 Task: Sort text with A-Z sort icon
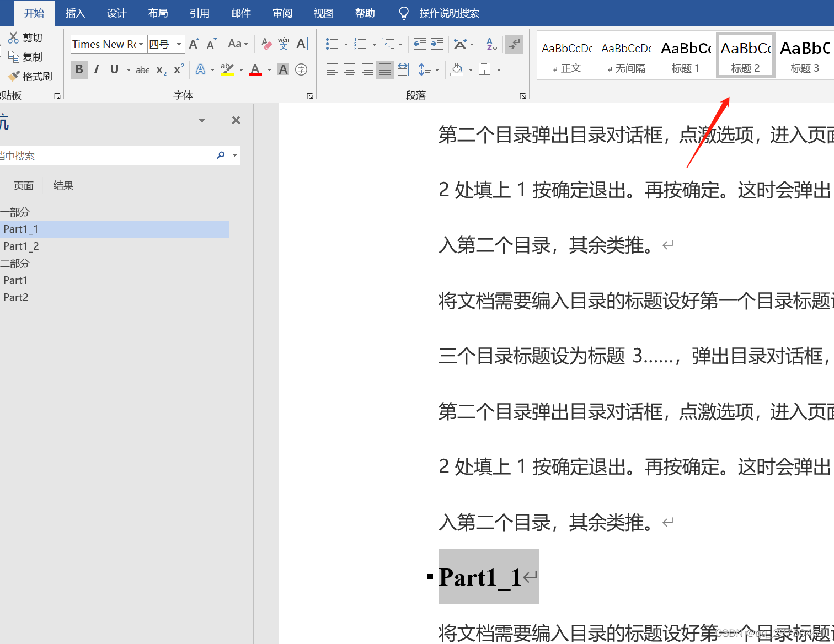tap(492, 44)
